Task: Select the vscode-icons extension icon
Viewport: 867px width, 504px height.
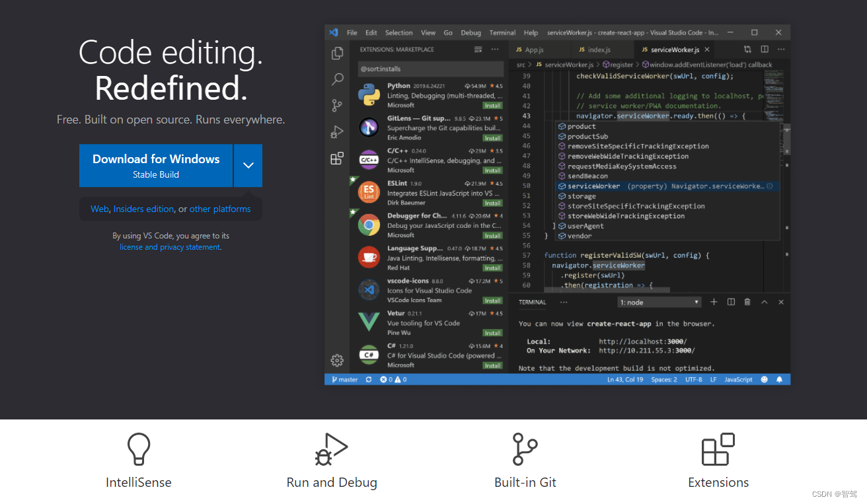Action: pos(369,290)
